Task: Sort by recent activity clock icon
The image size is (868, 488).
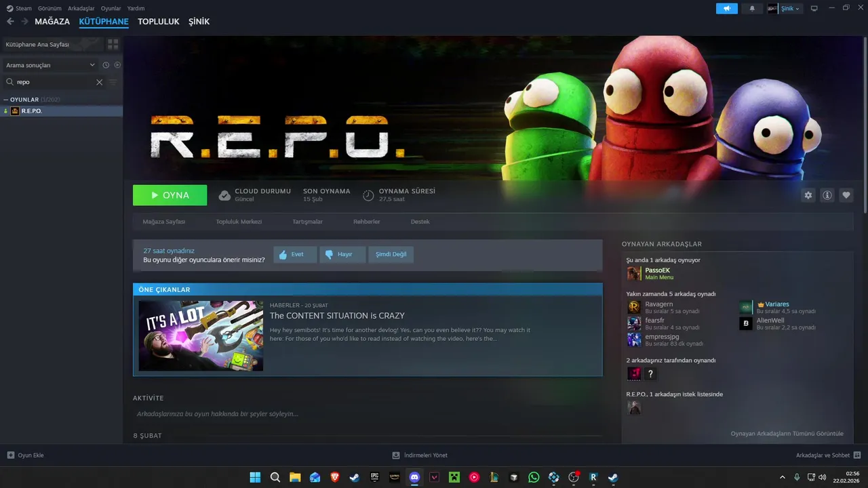Action: 106,65
